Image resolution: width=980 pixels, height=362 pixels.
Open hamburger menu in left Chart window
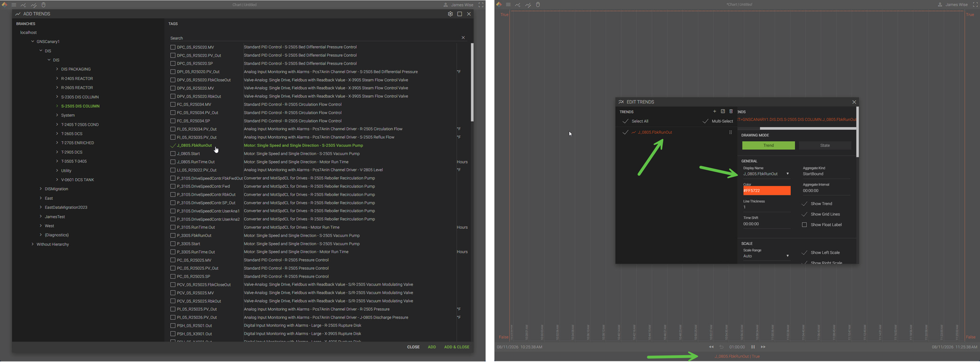(14, 5)
